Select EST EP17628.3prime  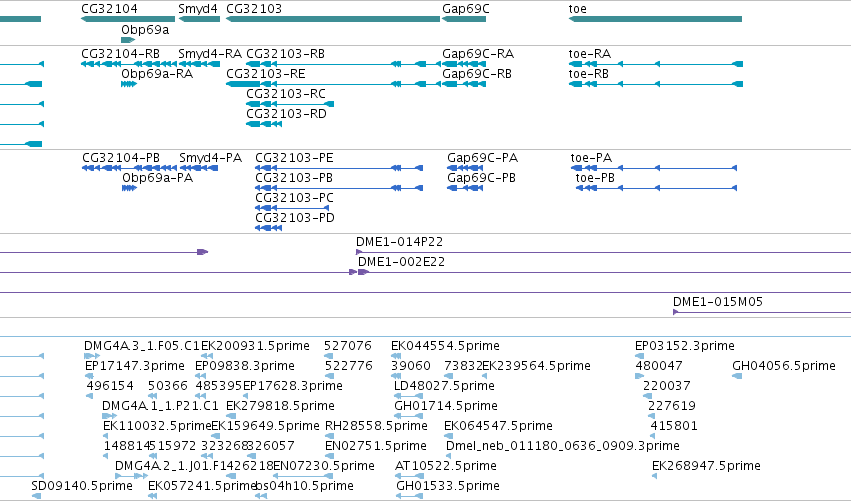(293, 386)
